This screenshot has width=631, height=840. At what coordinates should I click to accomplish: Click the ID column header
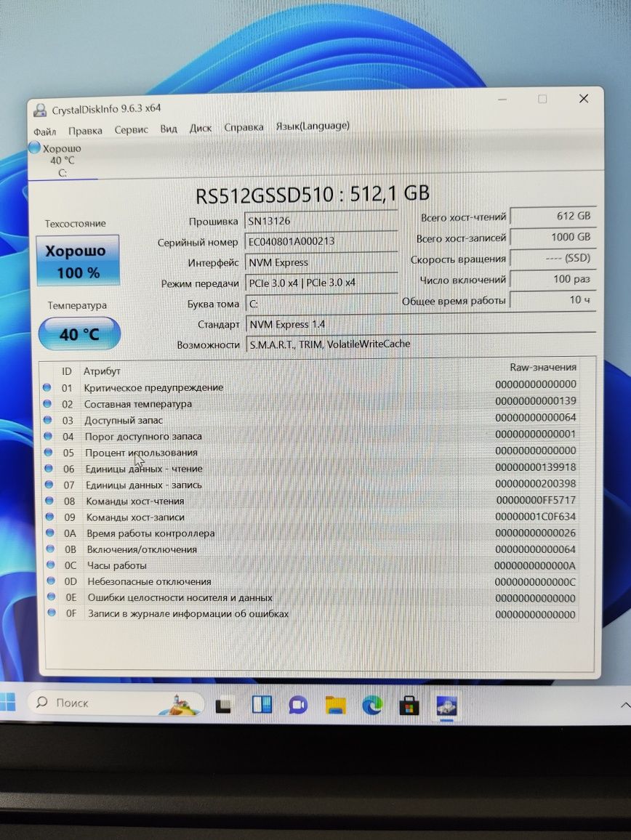click(66, 371)
